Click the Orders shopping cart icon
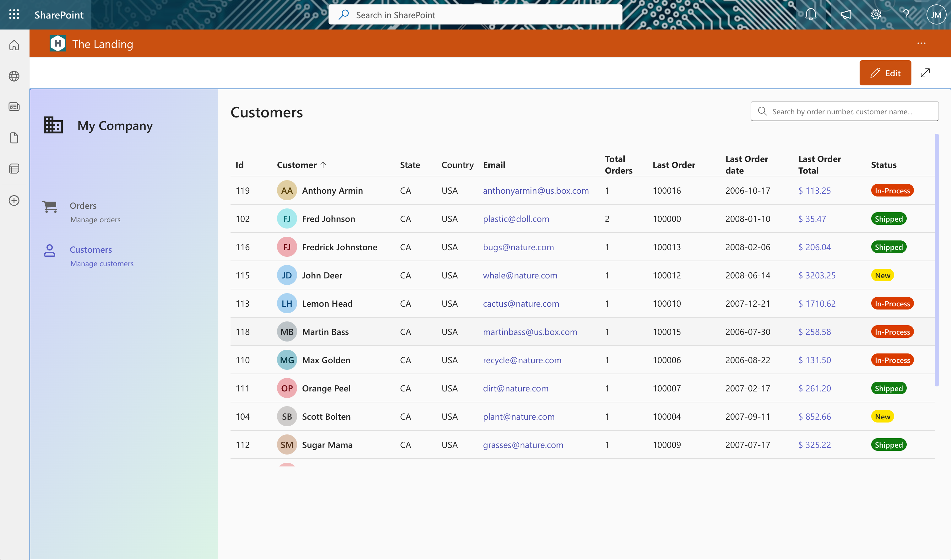 [50, 207]
